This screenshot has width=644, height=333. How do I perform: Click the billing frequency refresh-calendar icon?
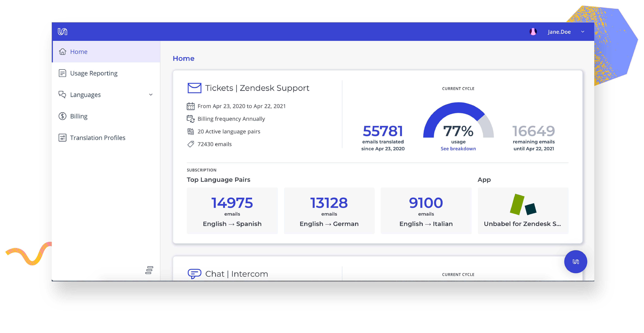(190, 119)
